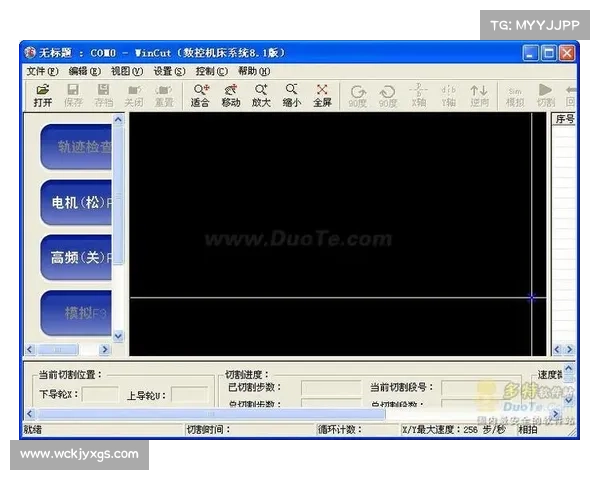
Task: Click the side panel scroll-down arrow
Action: (x=119, y=337)
